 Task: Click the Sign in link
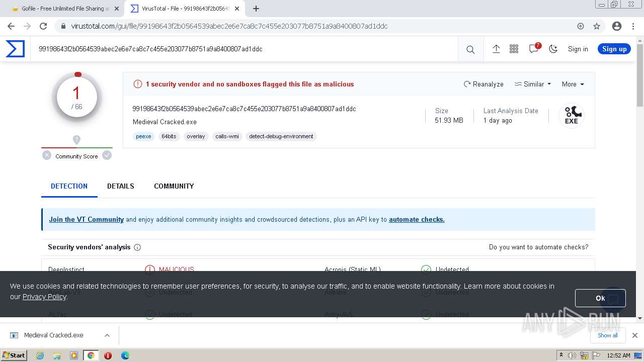578,49
